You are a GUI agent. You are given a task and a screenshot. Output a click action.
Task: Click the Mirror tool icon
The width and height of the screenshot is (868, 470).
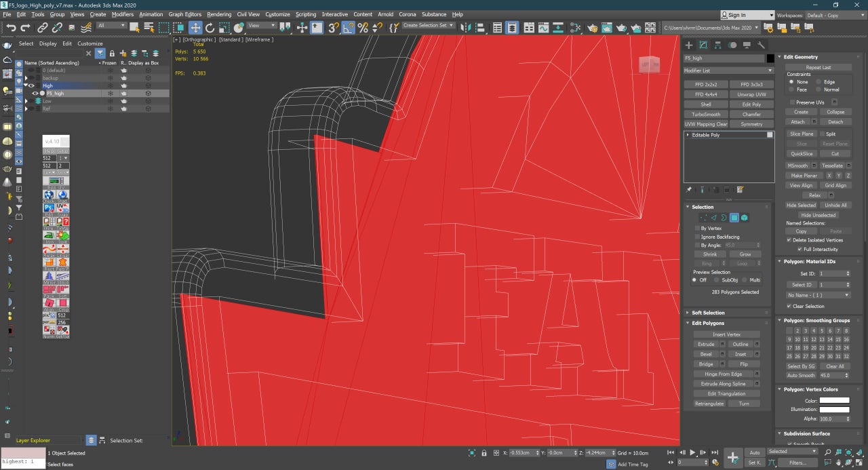click(465, 28)
